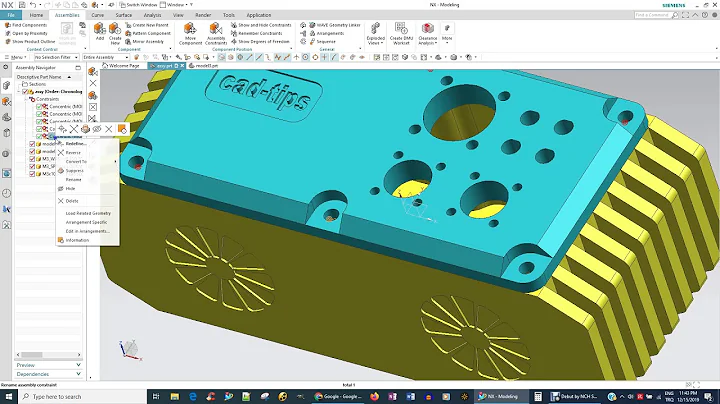
Task: Toggle the third Concentric constraint checkbox
Action: click(39, 121)
